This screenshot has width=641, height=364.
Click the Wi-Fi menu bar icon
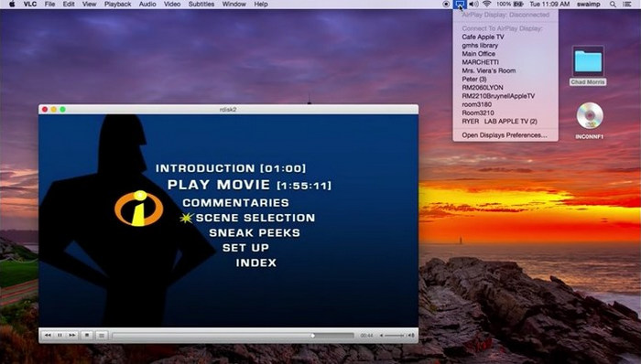pos(487,4)
